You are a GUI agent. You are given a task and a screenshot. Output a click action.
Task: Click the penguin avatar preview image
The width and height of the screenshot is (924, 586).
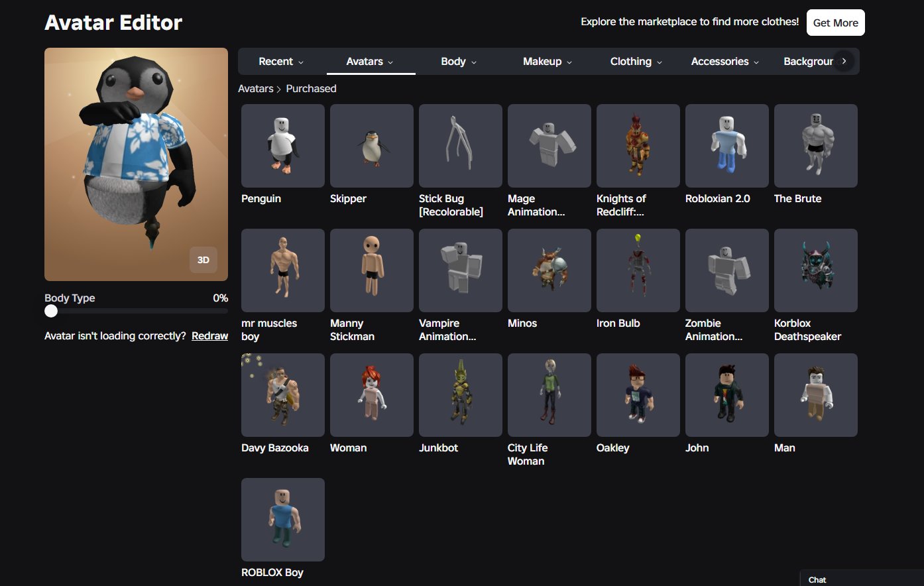[x=136, y=164]
